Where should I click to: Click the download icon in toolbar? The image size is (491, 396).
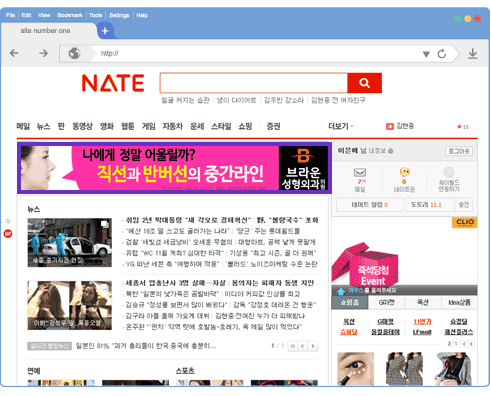click(472, 54)
